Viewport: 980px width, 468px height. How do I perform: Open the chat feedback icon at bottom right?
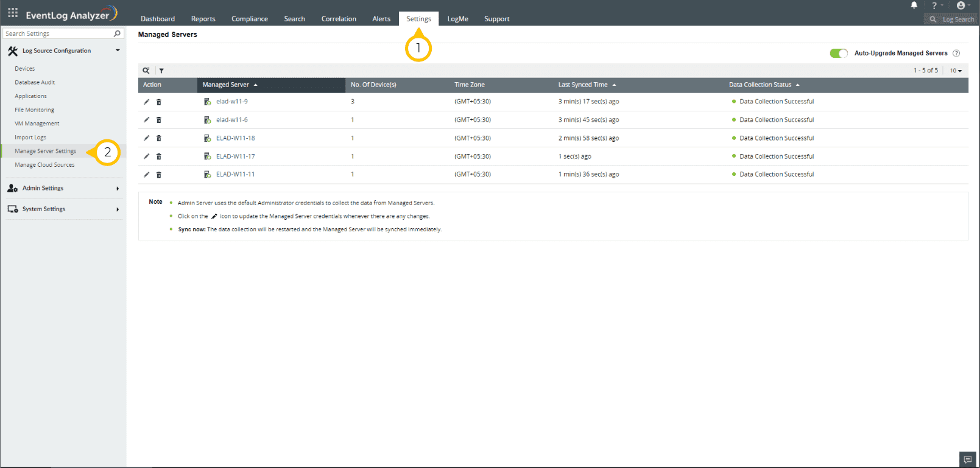(967, 459)
